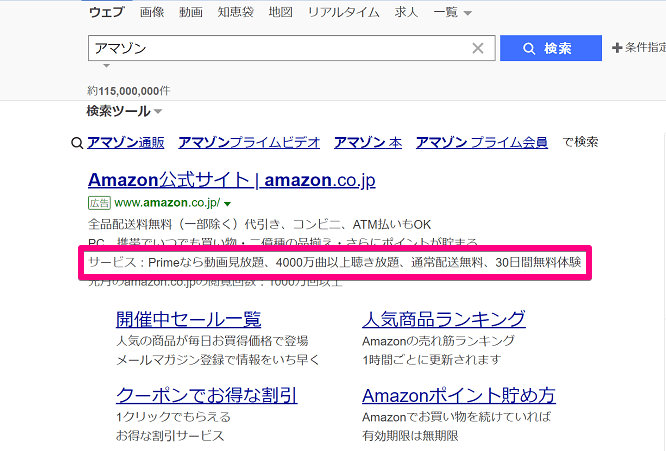666x451 pixels.
Task: Click the magnifier icon before related searches
Action: point(77,143)
